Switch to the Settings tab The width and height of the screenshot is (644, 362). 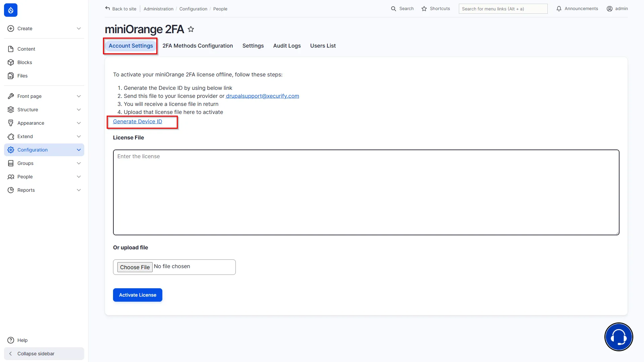pyautogui.click(x=253, y=46)
